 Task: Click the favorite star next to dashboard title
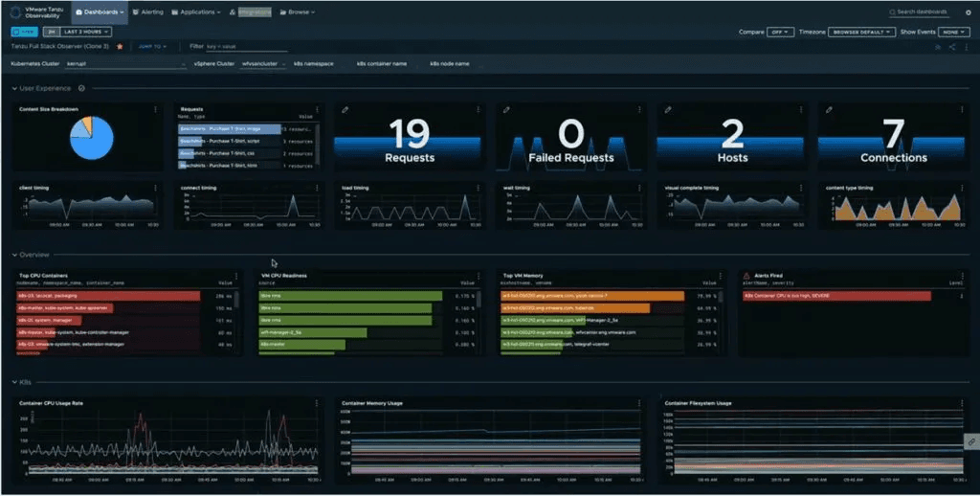click(120, 46)
